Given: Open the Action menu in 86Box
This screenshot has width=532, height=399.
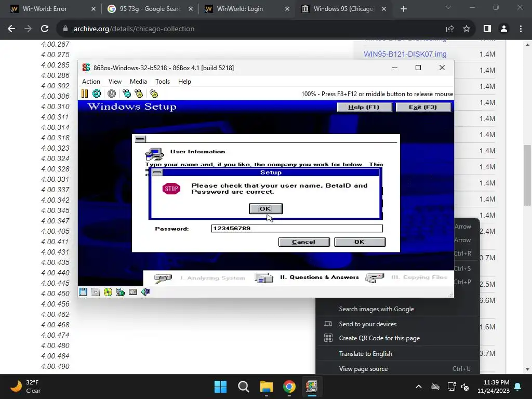Looking at the screenshot, I should [91, 82].
